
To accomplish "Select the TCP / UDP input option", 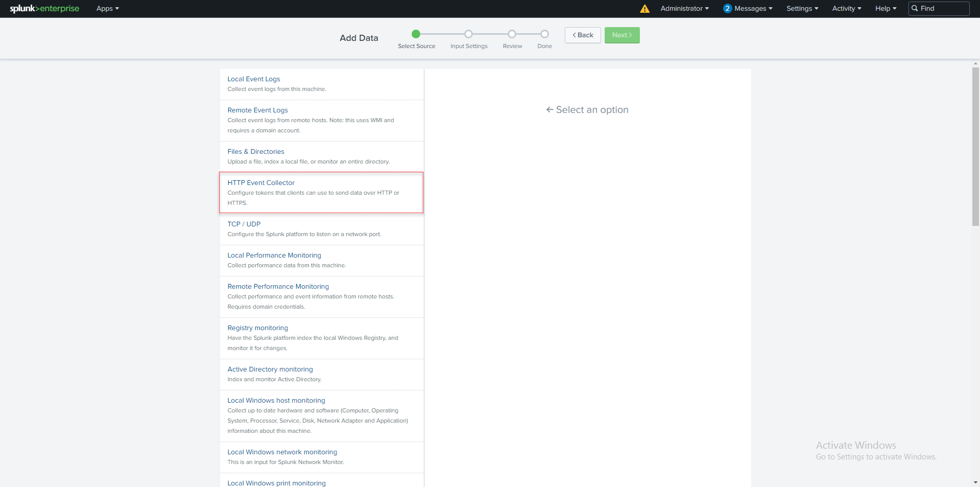I will (244, 224).
